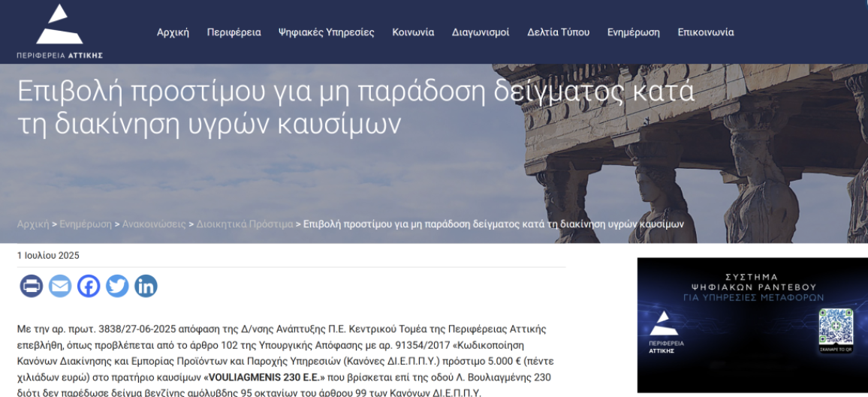Open the digital appointments system banner
The width and height of the screenshot is (868, 397).
click(x=752, y=325)
